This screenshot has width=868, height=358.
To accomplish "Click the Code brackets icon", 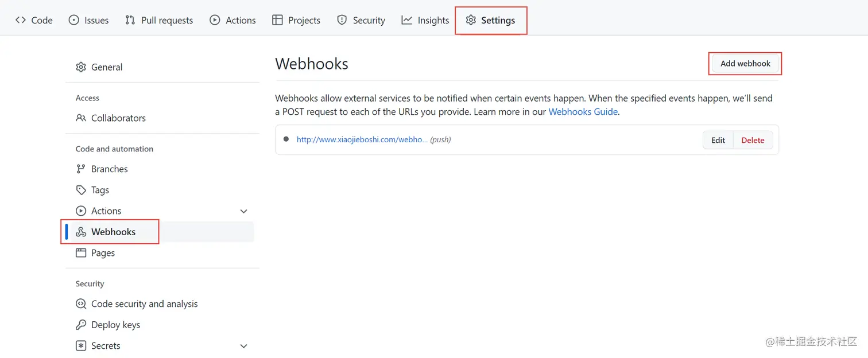I will pyautogui.click(x=21, y=20).
